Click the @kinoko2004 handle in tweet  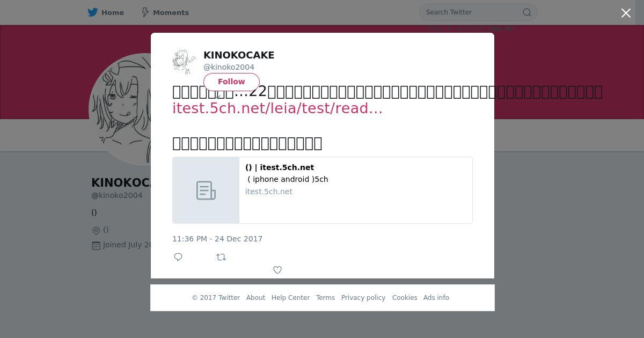click(229, 67)
